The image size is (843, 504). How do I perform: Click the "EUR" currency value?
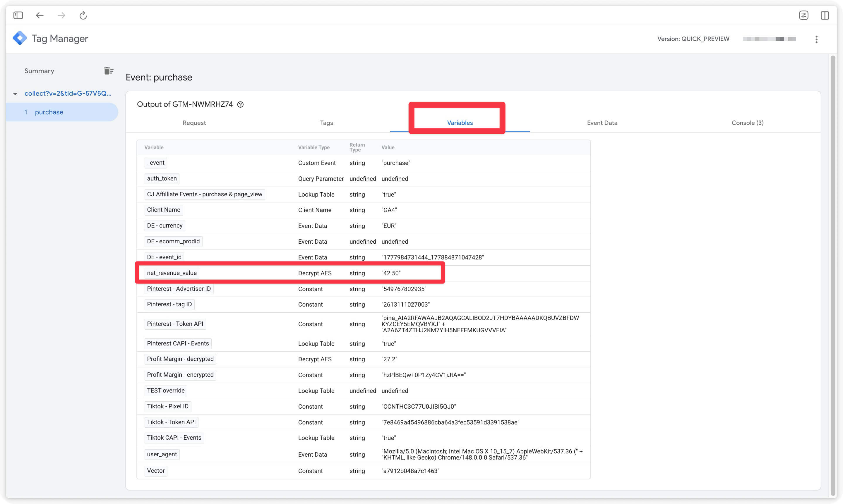389,226
